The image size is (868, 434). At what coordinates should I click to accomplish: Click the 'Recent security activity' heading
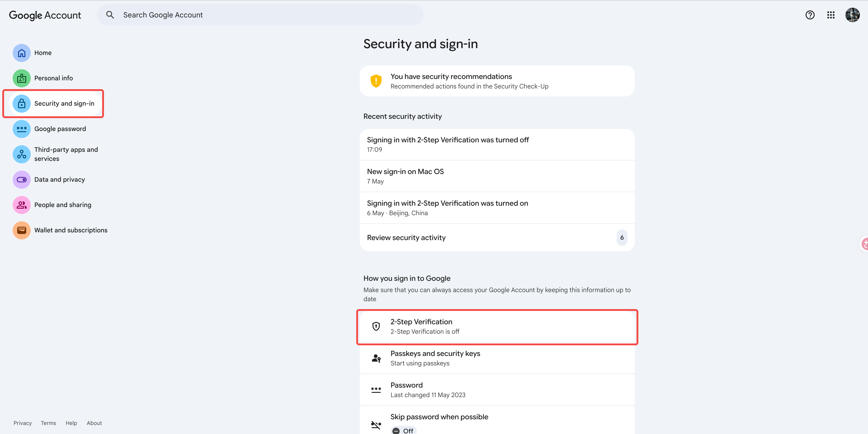(402, 116)
